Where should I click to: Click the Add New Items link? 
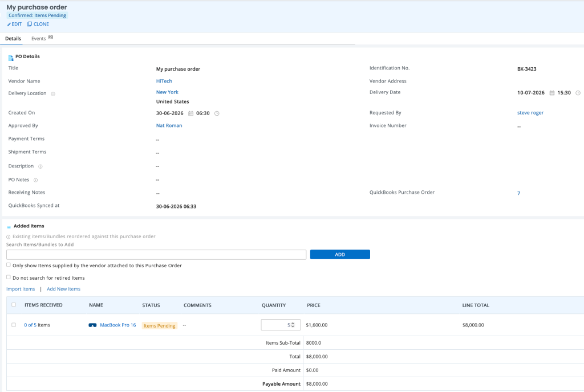[x=63, y=289]
